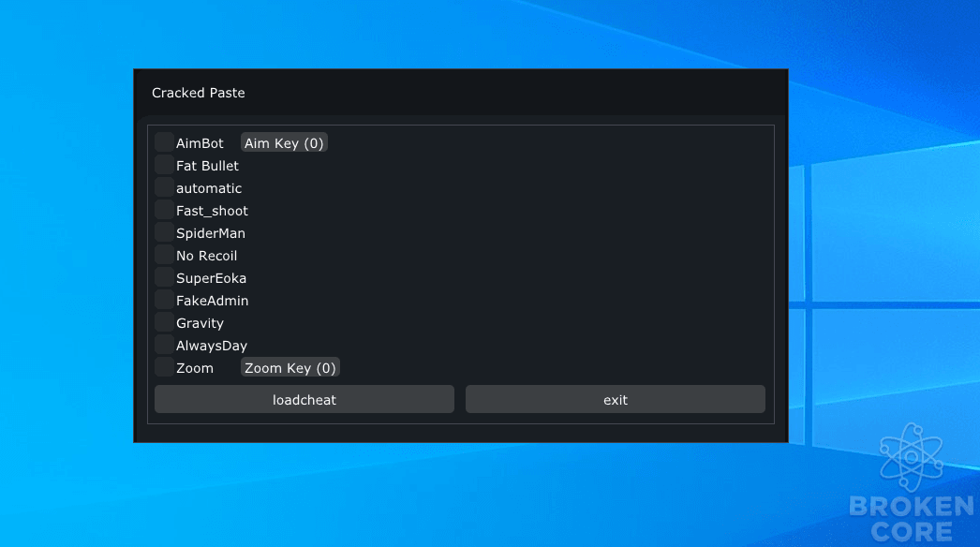Set the Zoom Key (0) binding button

290,367
